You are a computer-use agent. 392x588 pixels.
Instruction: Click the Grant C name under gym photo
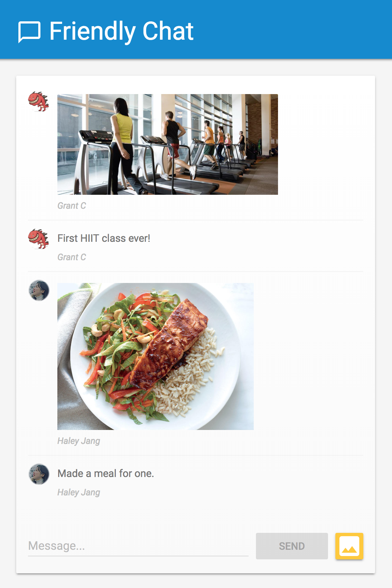click(x=72, y=206)
